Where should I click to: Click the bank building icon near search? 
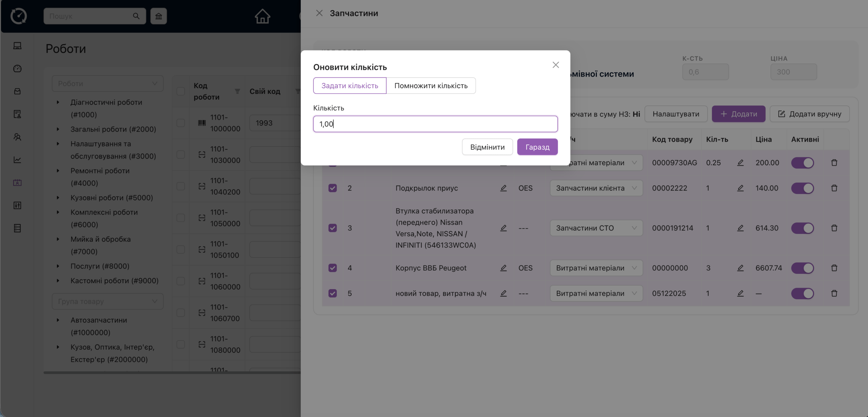coord(159,16)
